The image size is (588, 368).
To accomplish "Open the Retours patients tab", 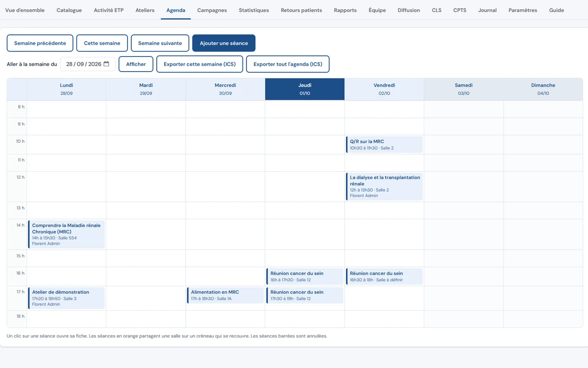I will 301,10.
